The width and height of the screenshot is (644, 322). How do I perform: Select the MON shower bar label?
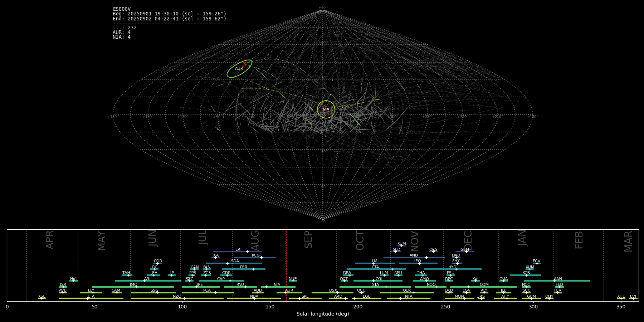click(x=459, y=297)
